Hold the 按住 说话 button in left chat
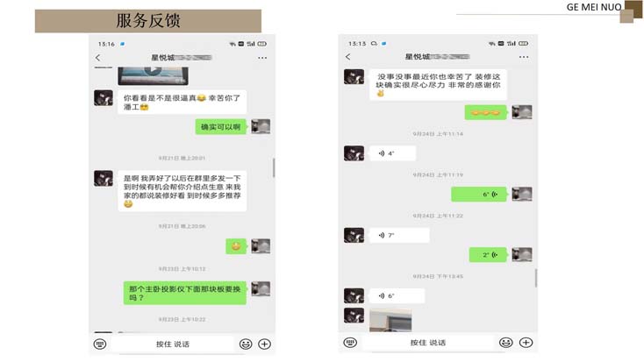644x362 pixels. tap(173, 344)
